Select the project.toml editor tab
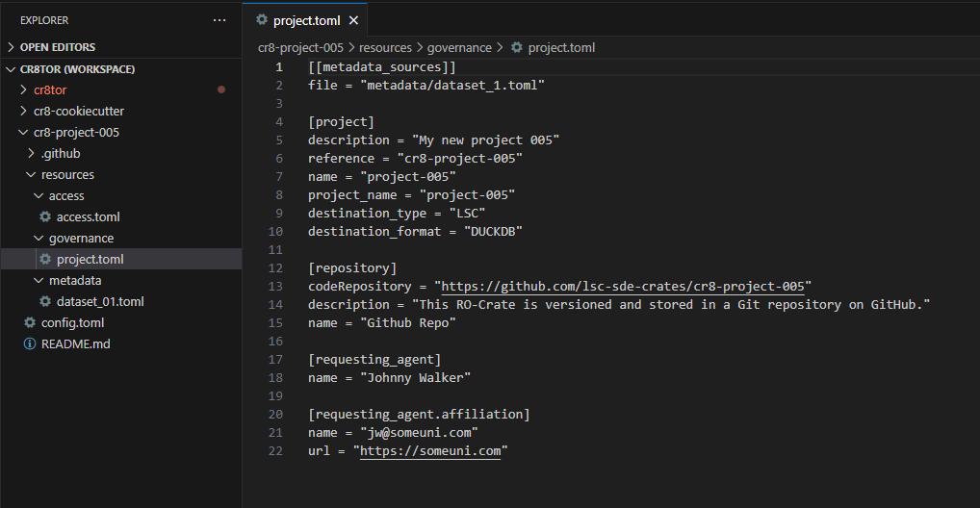Screen dimensions: 980x508 pyautogui.click(x=306, y=20)
